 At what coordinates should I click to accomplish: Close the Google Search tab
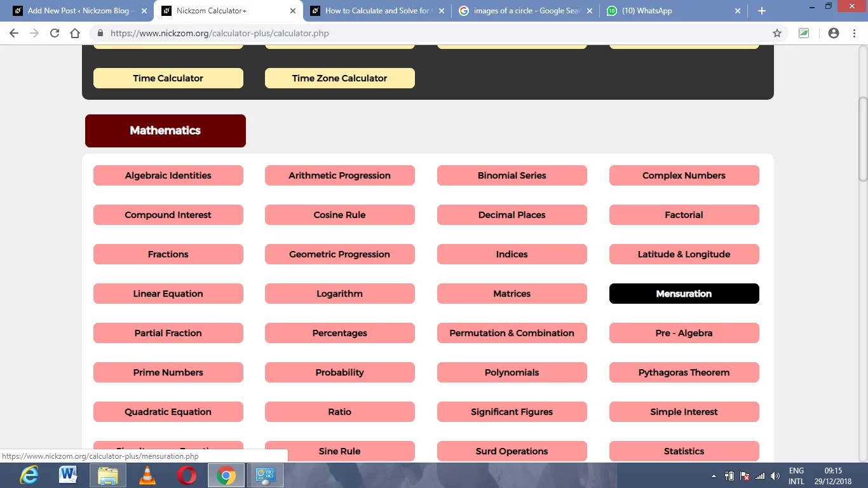coord(590,11)
